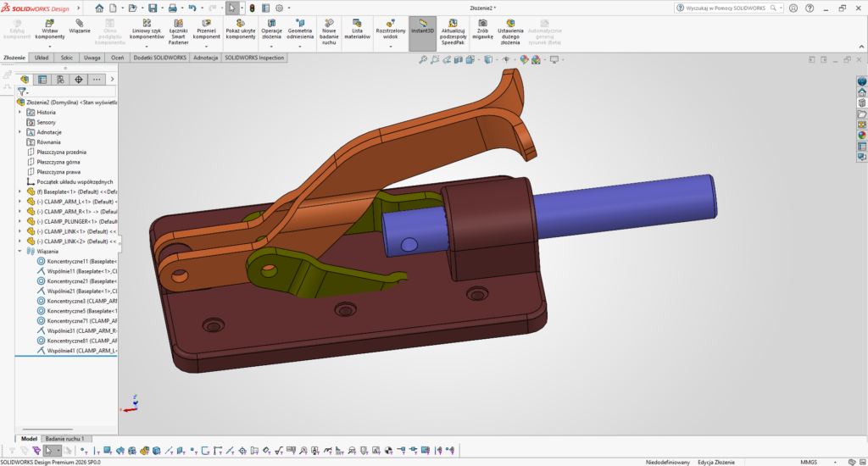
Task: Click Nowe badanie ruchu tool
Action: [329, 32]
